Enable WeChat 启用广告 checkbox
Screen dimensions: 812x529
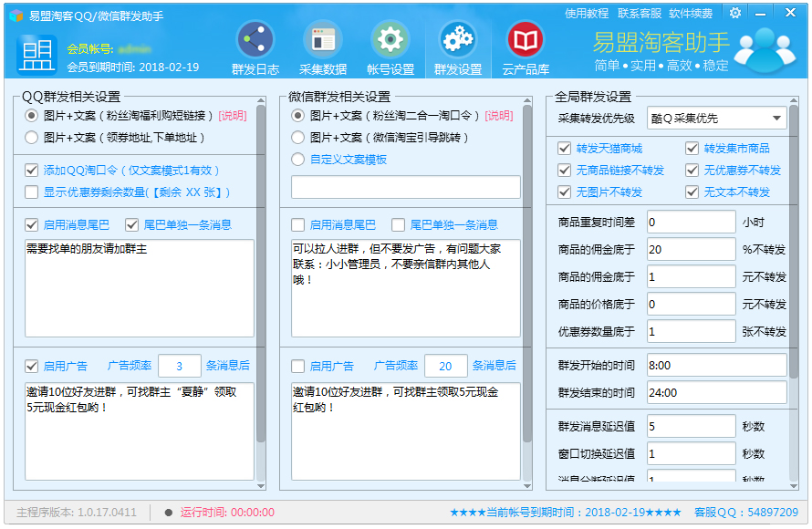tap(297, 367)
